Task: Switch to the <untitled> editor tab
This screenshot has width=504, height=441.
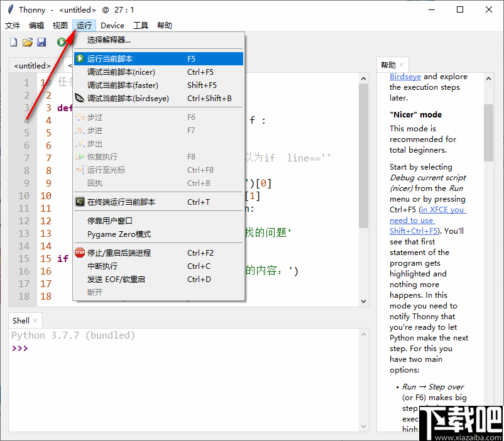Action: click(x=33, y=65)
